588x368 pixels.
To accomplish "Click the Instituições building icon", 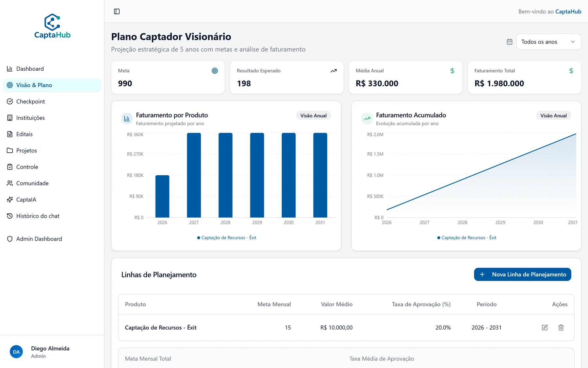I will [x=10, y=118].
